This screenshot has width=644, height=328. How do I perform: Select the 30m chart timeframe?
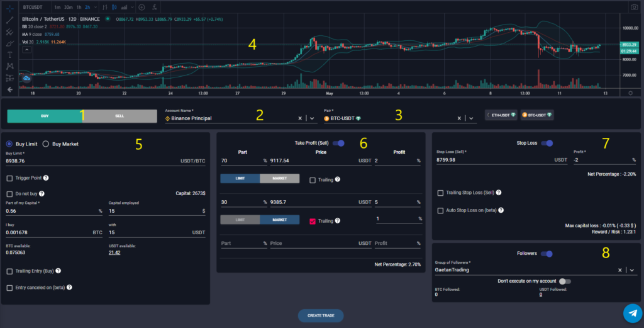[67, 7]
